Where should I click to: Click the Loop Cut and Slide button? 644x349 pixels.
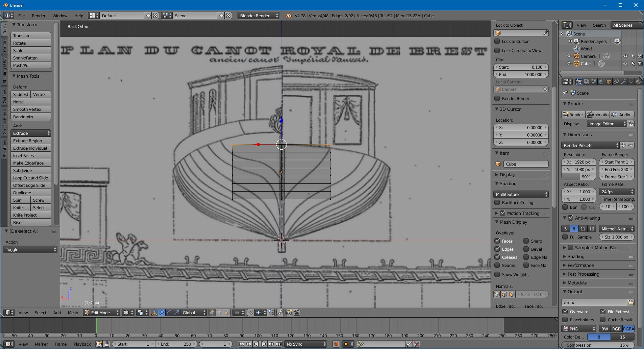pos(31,178)
